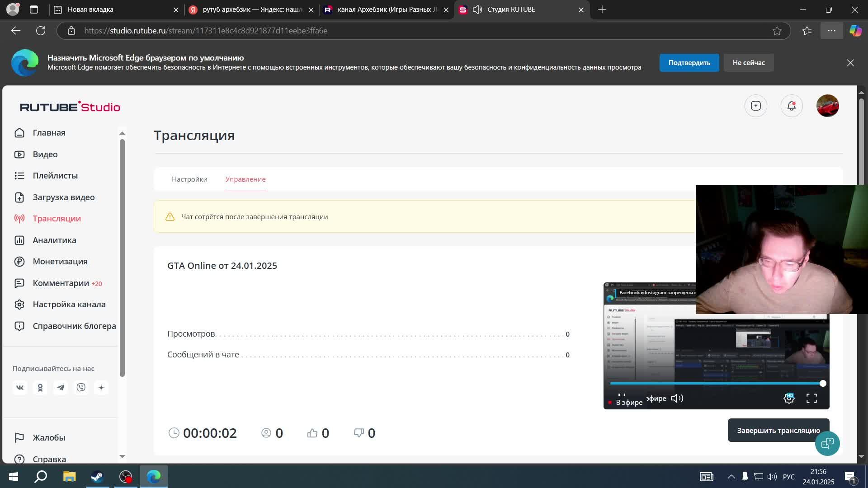Image resolution: width=868 pixels, height=488 pixels.
Task: Open the Telegram social link
Action: pyautogui.click(x=61, y=388)
